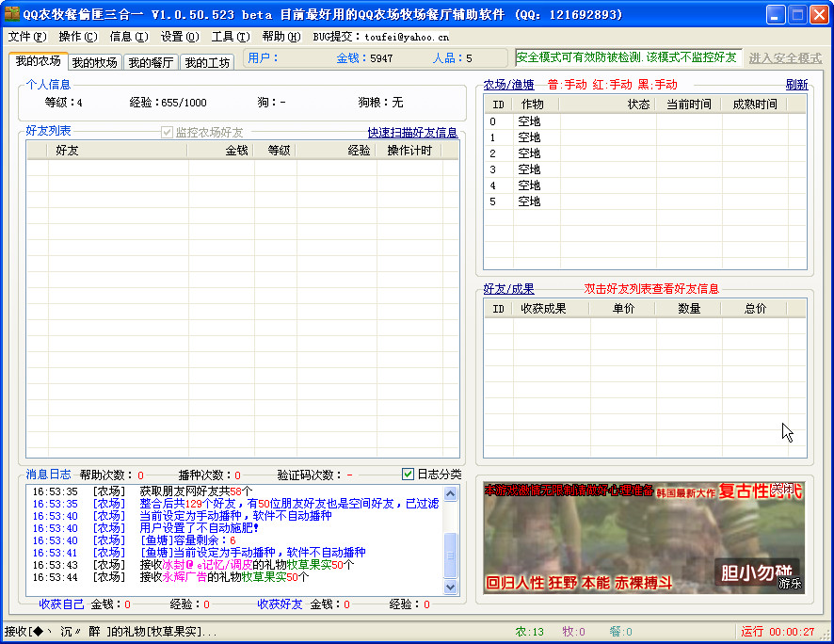Toggle 监控农场好友 checkbox
Image resolution: width=834 pixels, height=644 pixels.
[167, 132]
